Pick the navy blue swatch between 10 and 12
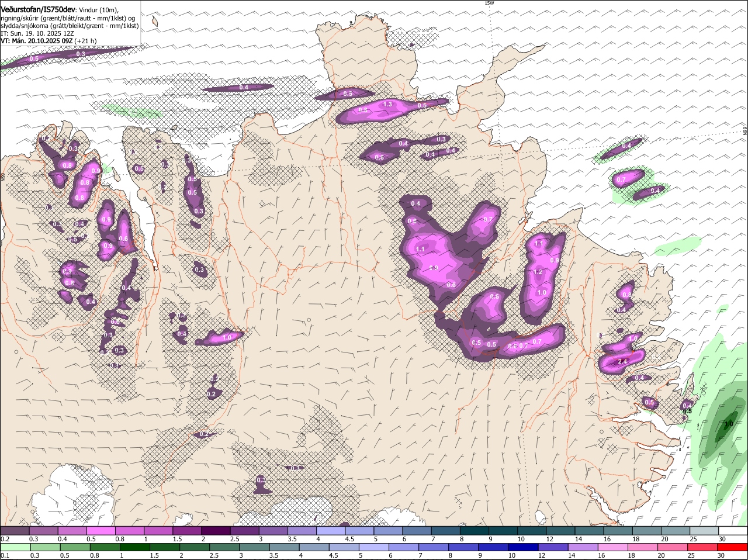Image resolution: width=748 pixels, height=560 pixels. point(522,547)
